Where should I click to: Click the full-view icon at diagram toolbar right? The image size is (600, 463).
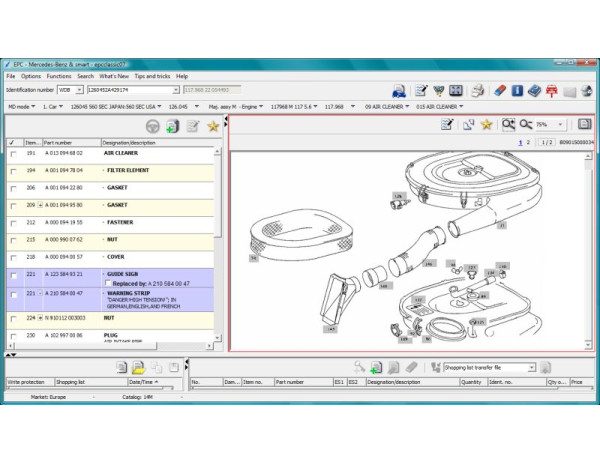click(x=585, y=125)
